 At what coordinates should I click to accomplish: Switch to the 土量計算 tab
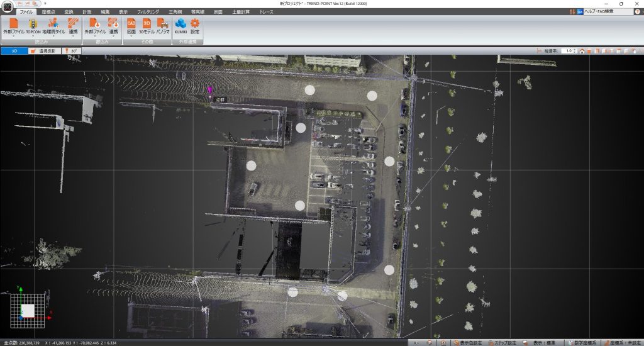coord(241,12)
